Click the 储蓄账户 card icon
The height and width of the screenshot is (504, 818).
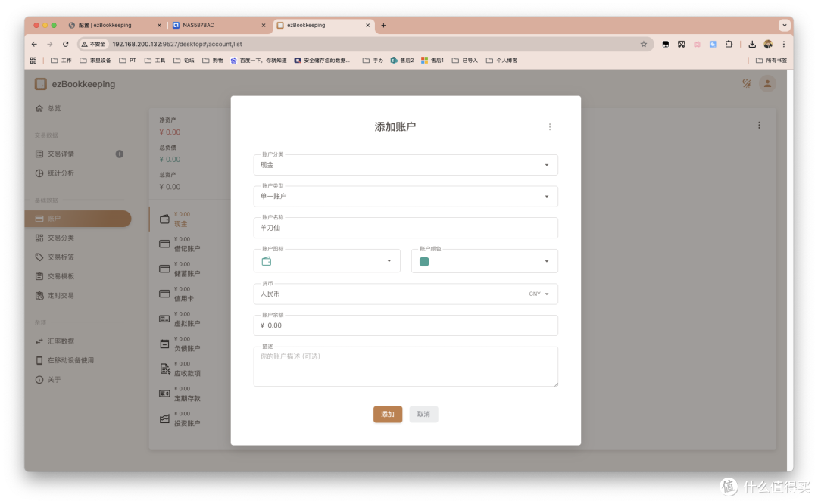pos(164,269)
